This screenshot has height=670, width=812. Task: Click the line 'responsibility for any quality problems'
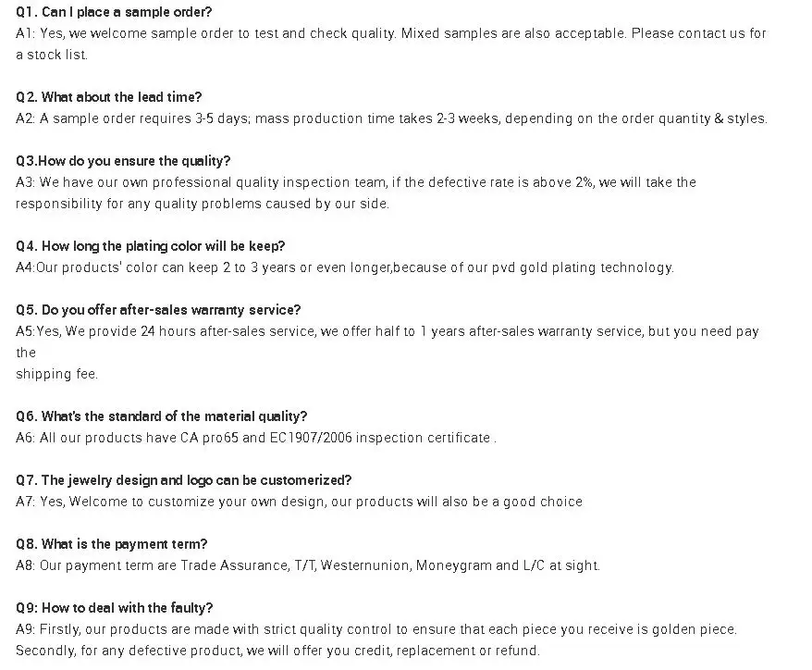(203, 204)
